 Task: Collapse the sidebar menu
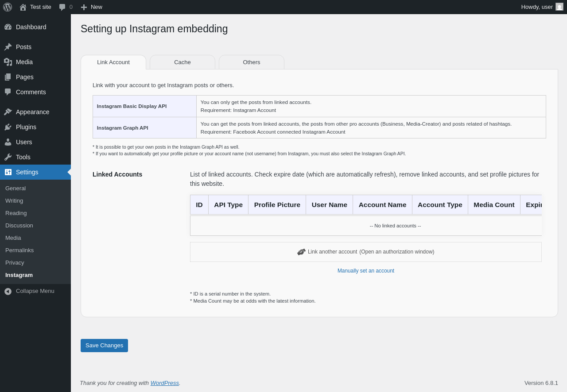pos(30,291)
